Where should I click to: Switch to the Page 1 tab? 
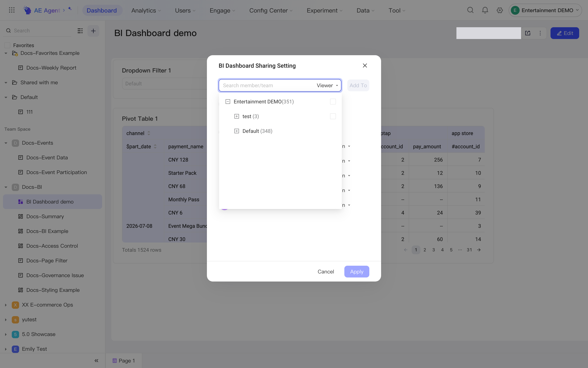tap(124, 360)
